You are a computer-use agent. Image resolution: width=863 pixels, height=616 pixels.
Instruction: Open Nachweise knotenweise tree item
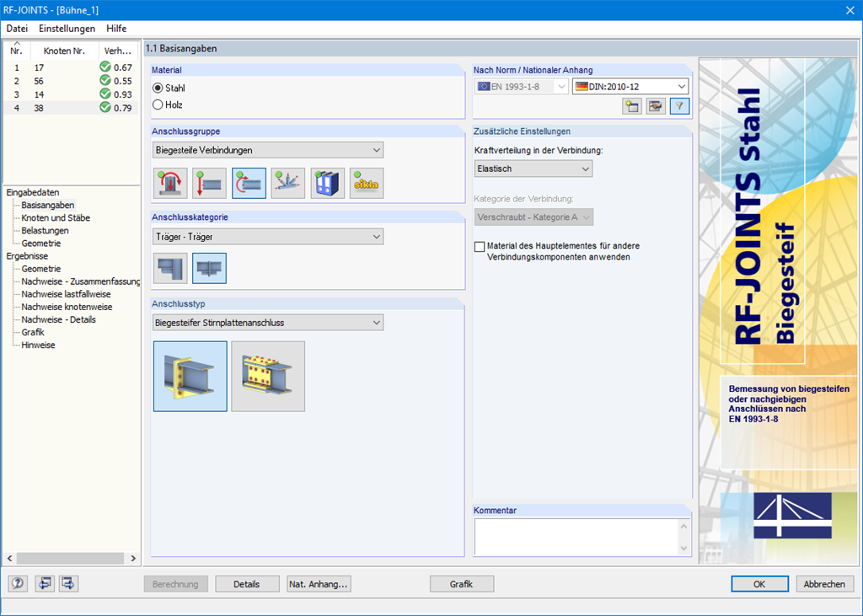(x=67, y=307)
